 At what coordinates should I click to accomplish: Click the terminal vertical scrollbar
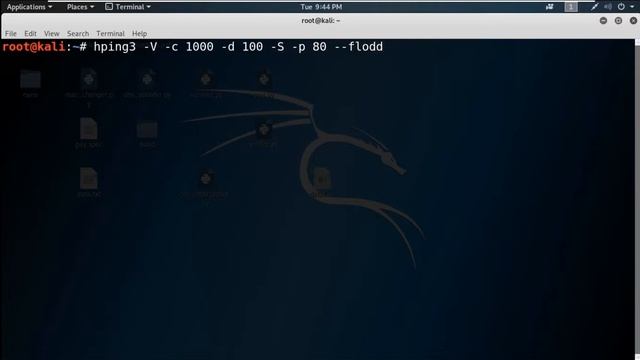(x=637, y=199)
